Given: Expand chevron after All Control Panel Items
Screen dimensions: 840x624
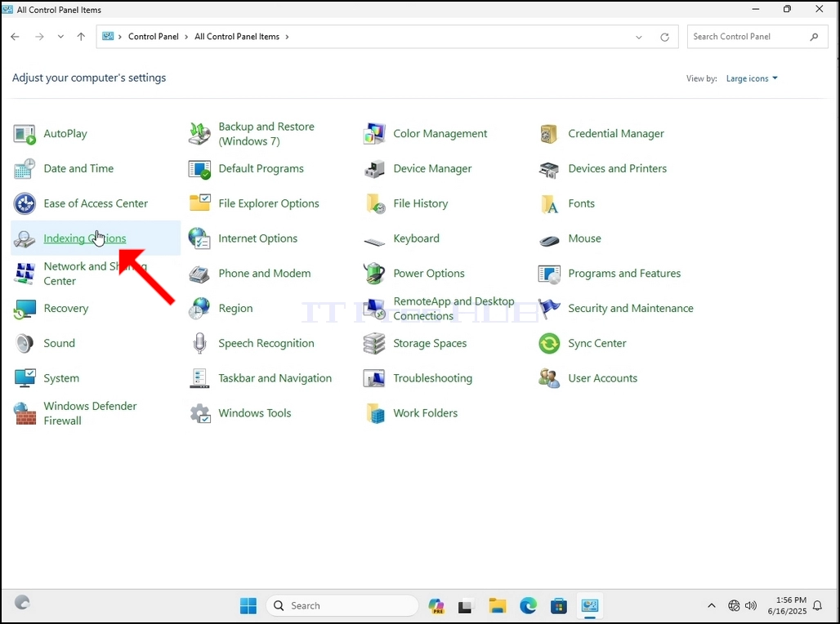Looking at the screenshot, I should click(x=287, y=37).
